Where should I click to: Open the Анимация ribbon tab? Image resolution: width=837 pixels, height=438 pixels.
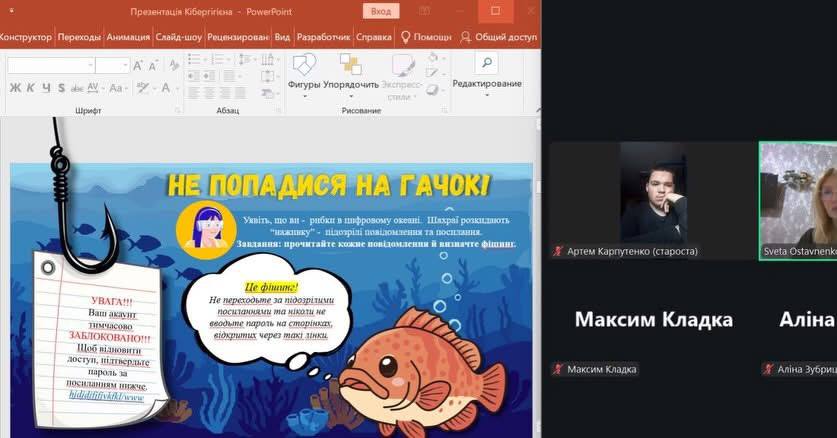click(x=128, y=37)
